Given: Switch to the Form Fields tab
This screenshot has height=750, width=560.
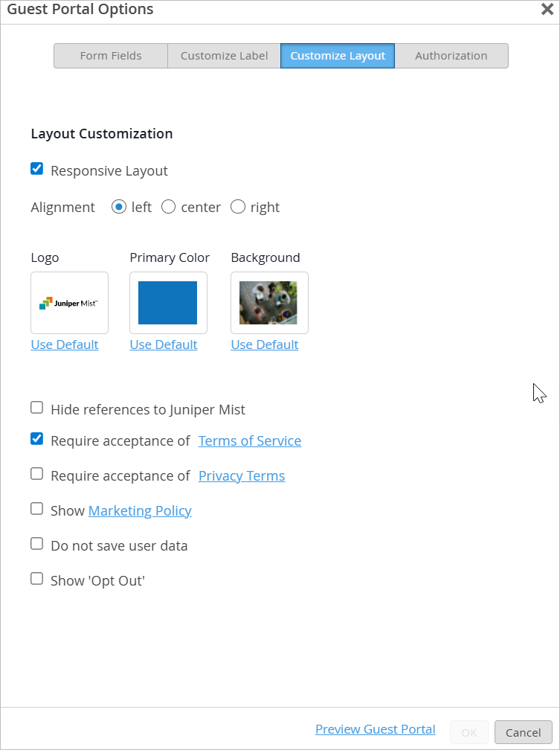Looking at the screenshot, I should [111, 56].
